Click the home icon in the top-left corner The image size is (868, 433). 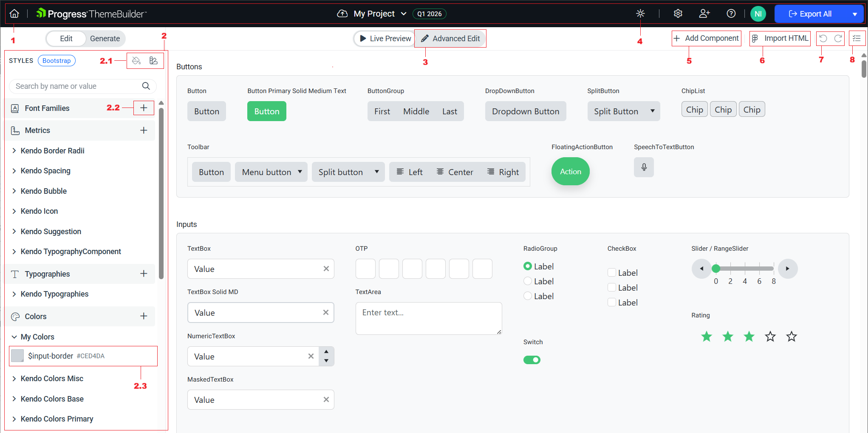point(14,13)
